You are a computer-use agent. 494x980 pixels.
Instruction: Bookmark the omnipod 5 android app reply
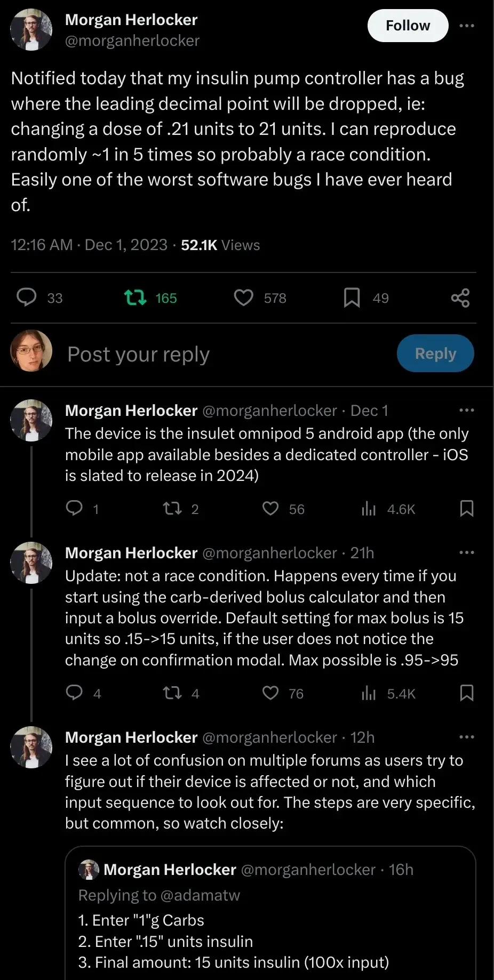click(x=467, y=509)
